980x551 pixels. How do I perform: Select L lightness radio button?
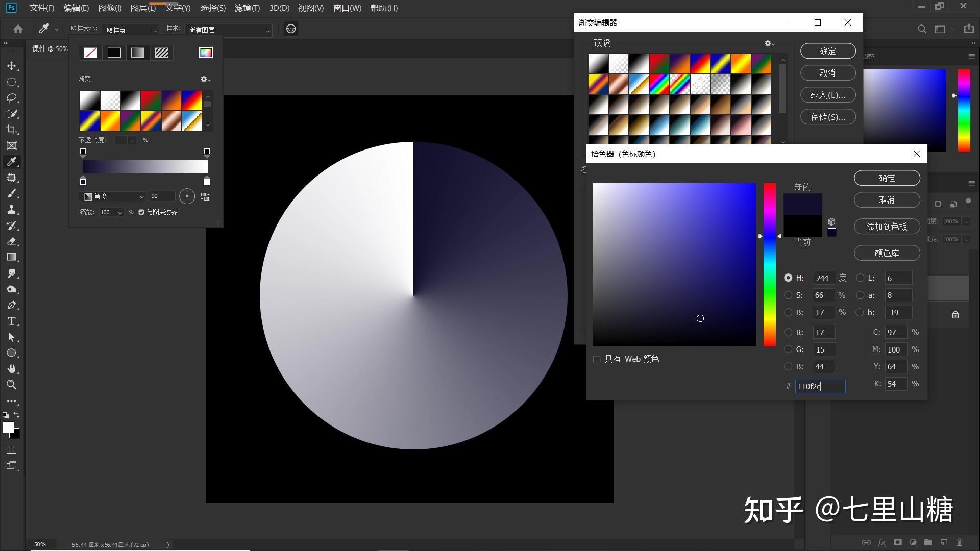click(861, 278)
